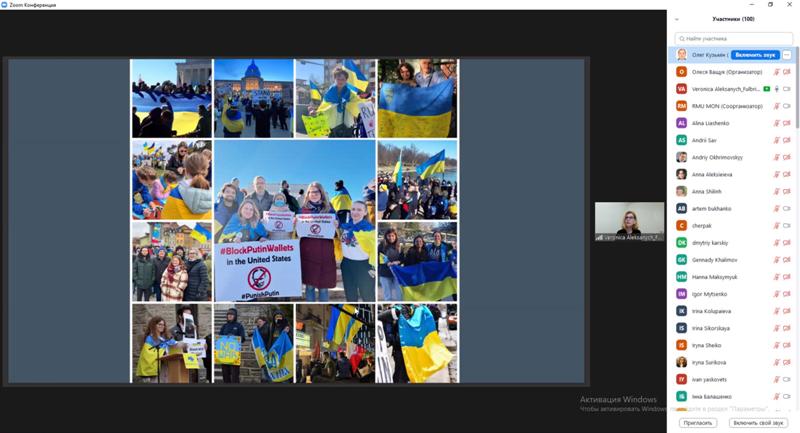800x433 pixels.
Task: Select participant 'Iryna Sheiko' name
Action: tap(707, 345)
